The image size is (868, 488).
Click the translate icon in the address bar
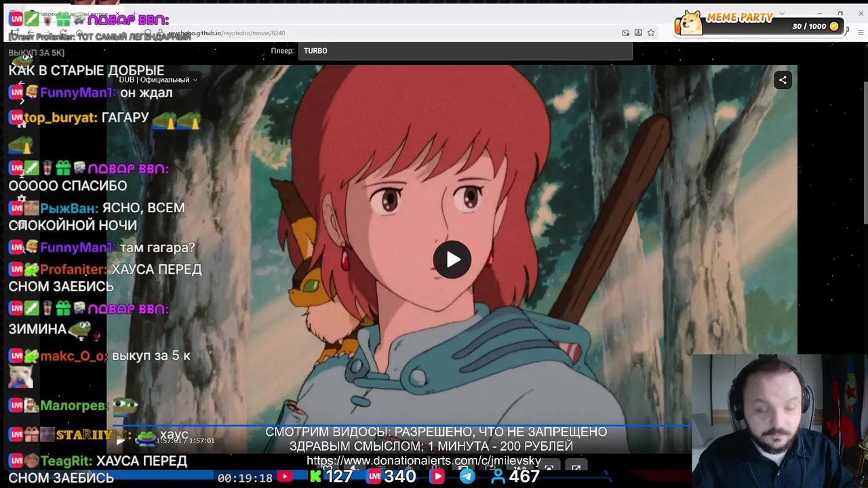click(625, 33)
